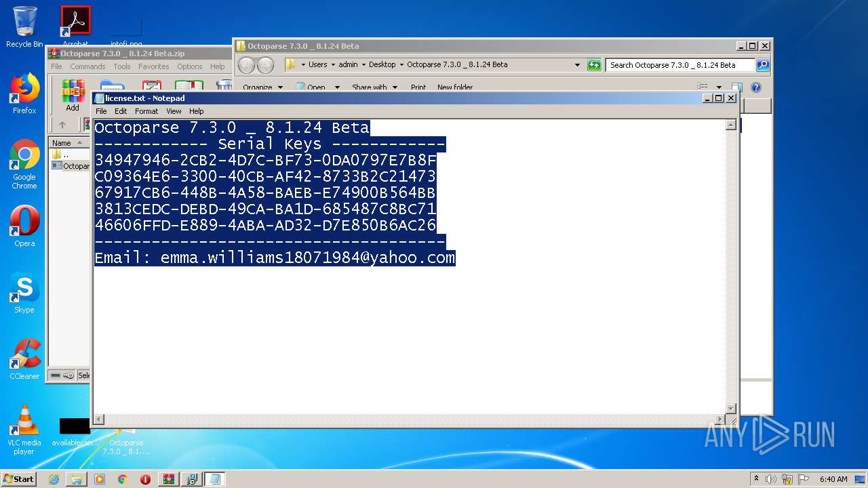Open the Acrobat desktop shortcut
The image size is (868, 488).
tap(75, 26)
